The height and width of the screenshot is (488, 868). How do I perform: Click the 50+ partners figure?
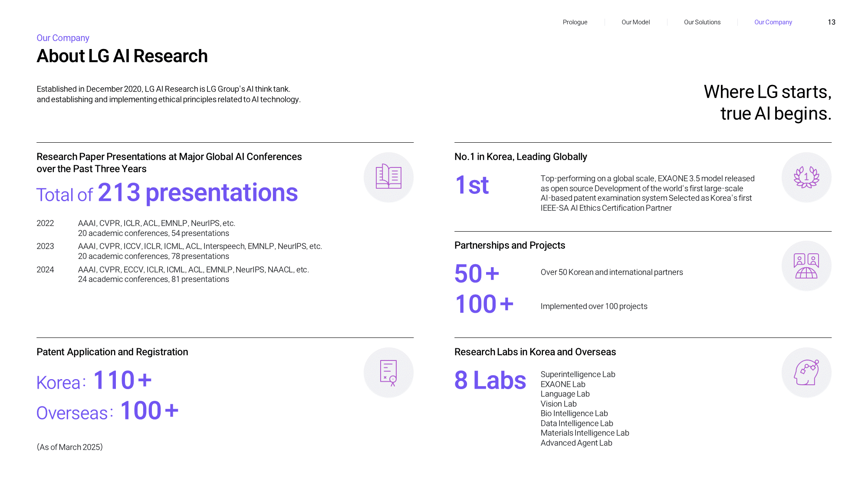coord(477,274)
